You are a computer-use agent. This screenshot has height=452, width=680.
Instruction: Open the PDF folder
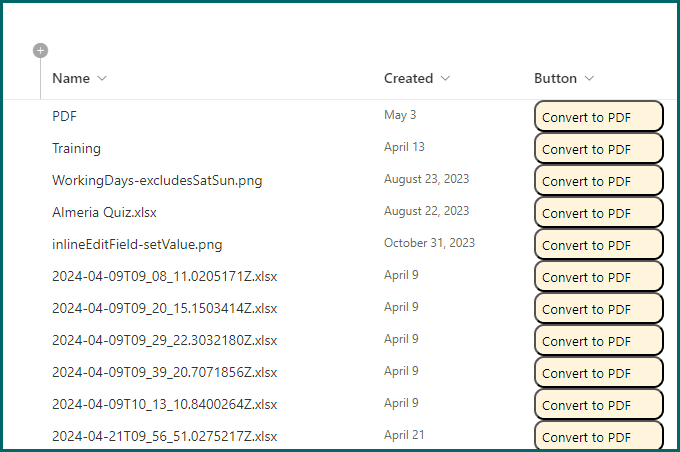64,116
